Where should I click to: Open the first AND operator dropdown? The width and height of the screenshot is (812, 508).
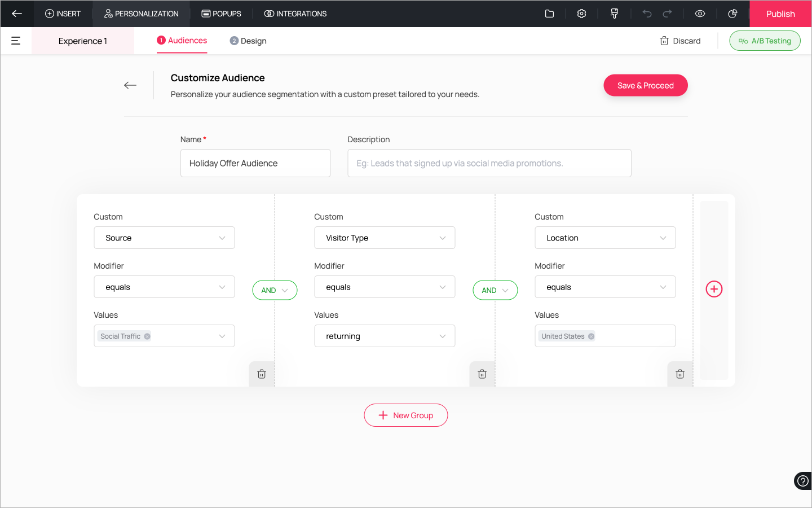pos(275,290)
